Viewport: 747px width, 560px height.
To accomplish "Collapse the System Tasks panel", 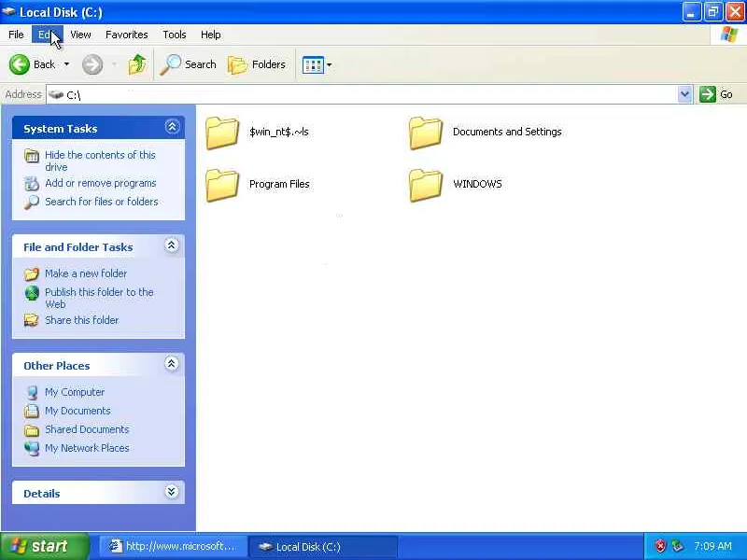I will click(172, 127).
